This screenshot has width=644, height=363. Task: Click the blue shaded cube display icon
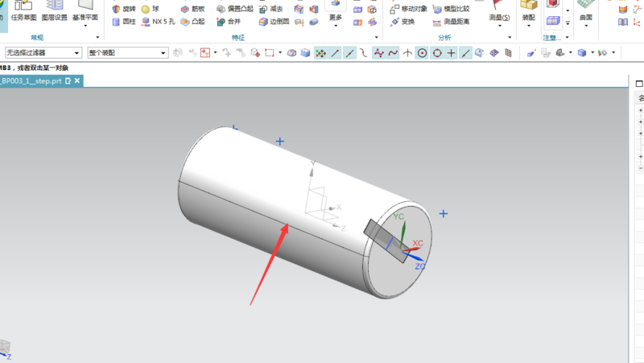click(305, 52)
